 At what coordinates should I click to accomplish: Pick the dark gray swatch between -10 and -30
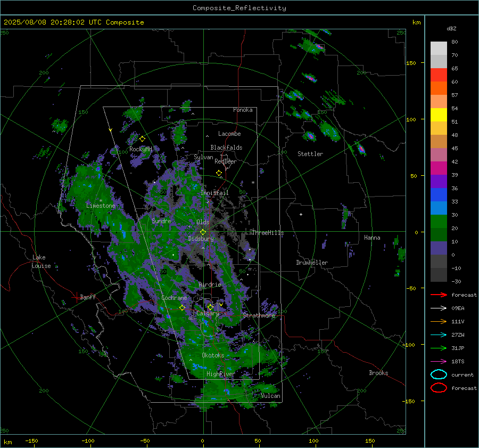tap(439, 275)
